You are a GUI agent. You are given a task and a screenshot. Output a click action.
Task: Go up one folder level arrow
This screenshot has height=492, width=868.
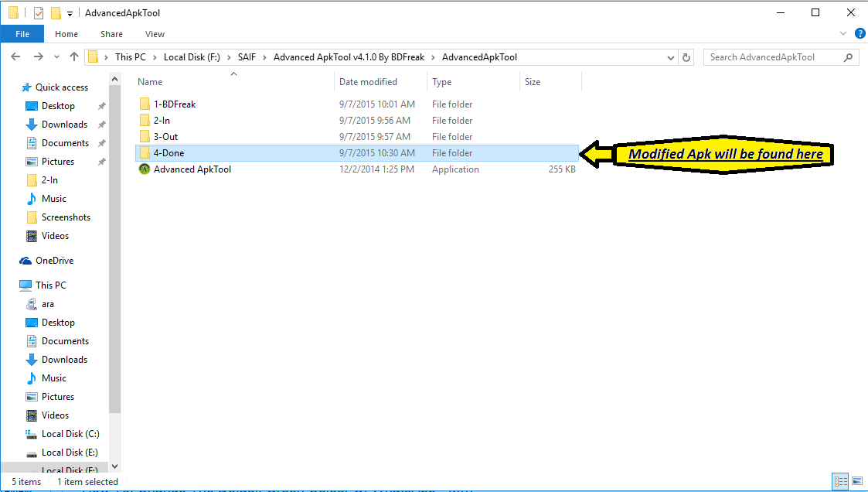(x=74, y=57)
